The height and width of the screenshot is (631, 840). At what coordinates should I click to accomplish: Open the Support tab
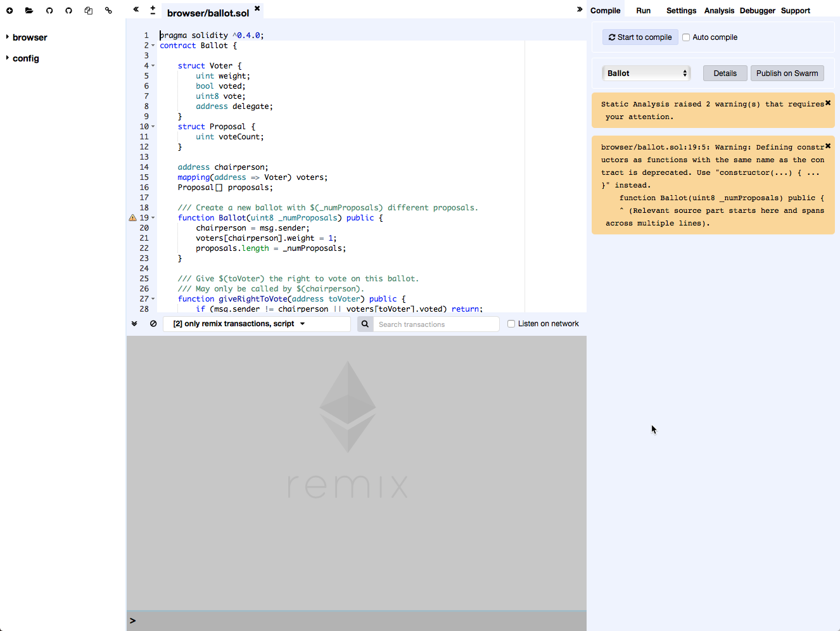(x=795, y=11)
